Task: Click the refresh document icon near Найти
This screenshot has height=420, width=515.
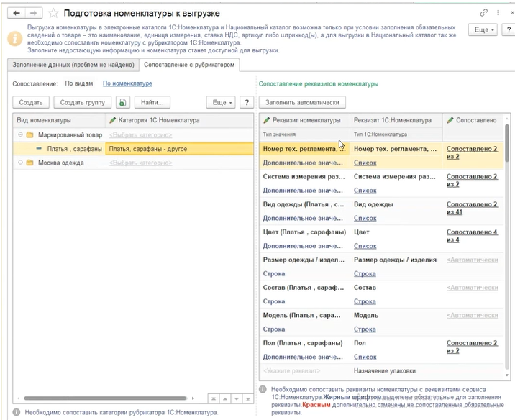Action: (123, 102)
